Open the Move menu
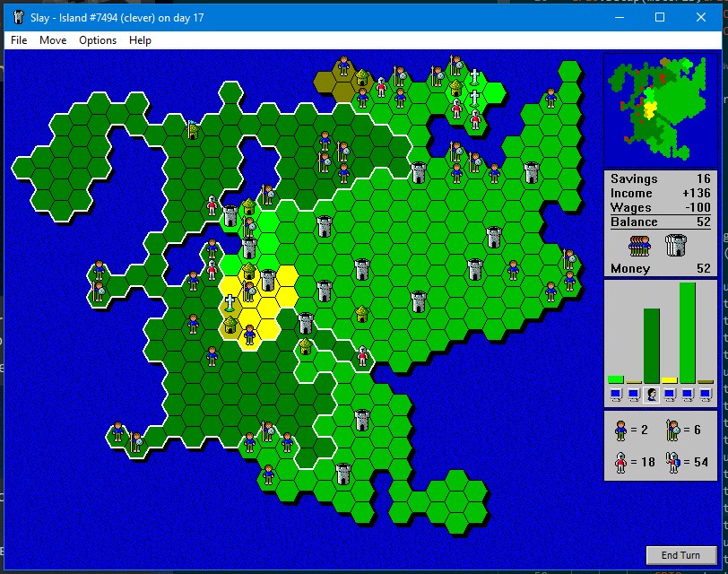Image resolution: width=728 pixels, height=574 pixels. click(x=53, y=40)
